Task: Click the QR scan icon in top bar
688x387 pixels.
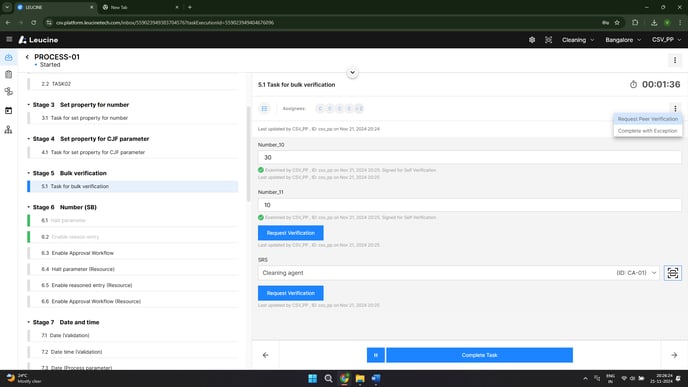Action: click(x=548, y=40)
